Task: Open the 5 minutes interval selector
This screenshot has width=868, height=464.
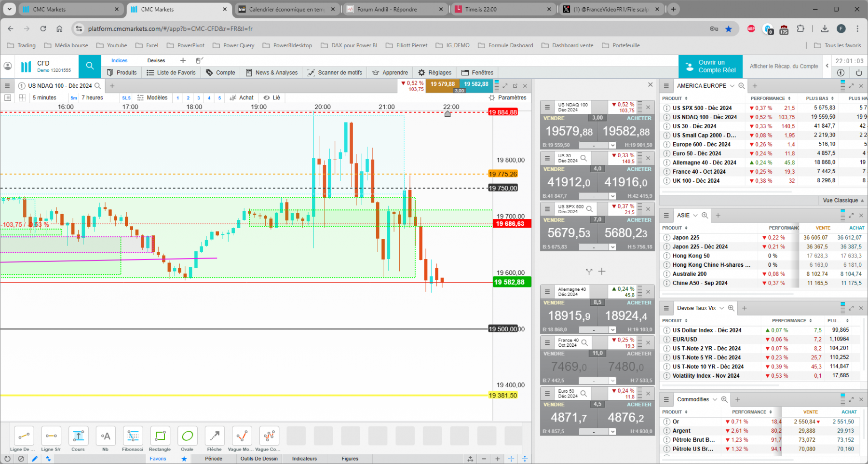Action: (44, 97)
